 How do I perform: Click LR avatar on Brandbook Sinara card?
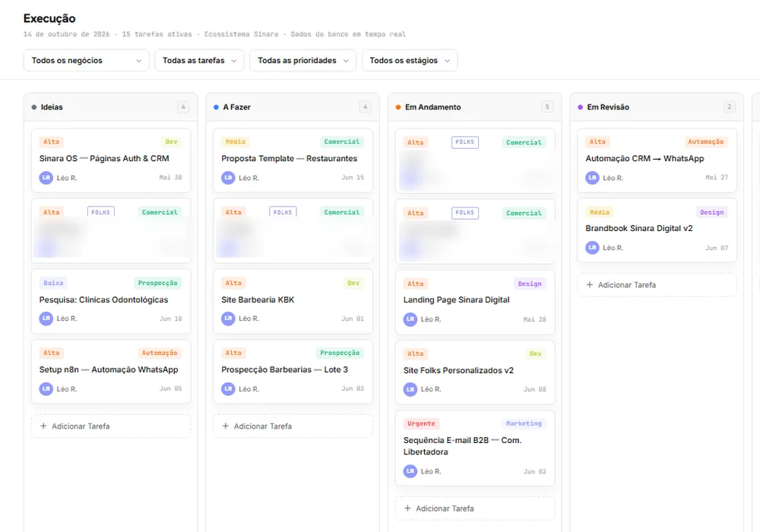592,248
